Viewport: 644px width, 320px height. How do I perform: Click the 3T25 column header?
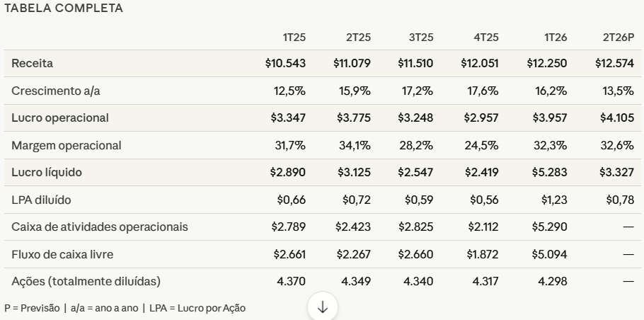point(421,38)
